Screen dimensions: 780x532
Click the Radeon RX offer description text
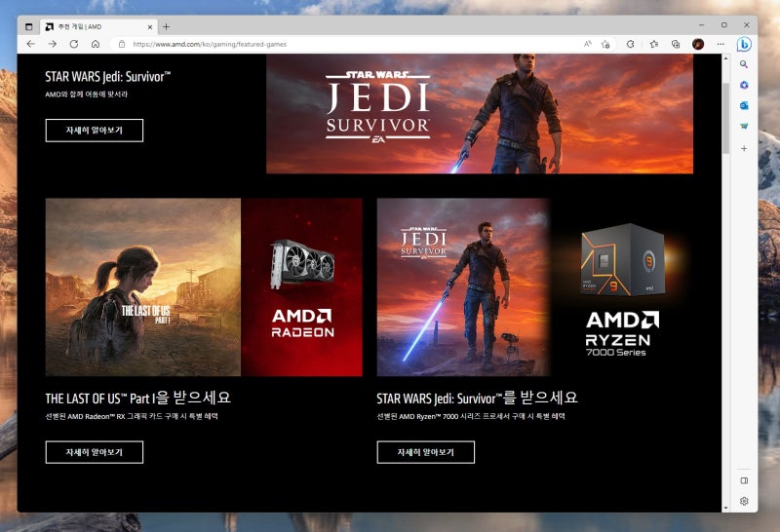pyautogui.click(x=132, y=417)
